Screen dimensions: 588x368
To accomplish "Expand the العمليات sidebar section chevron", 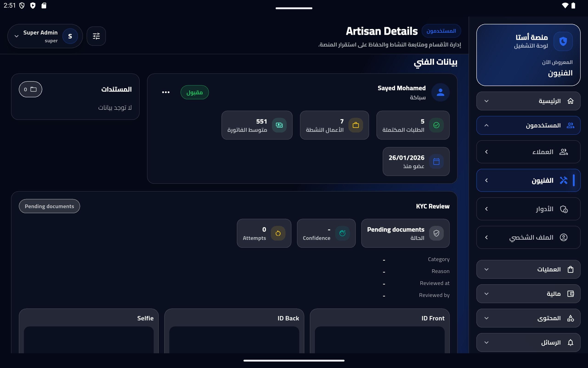I will click(x=486, y=269).
